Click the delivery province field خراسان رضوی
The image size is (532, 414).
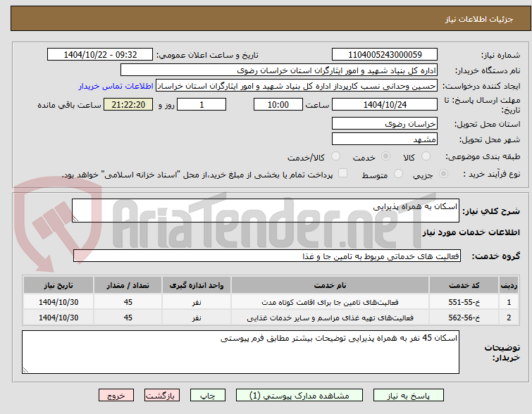pyautogui.click(x=385, y=123)
